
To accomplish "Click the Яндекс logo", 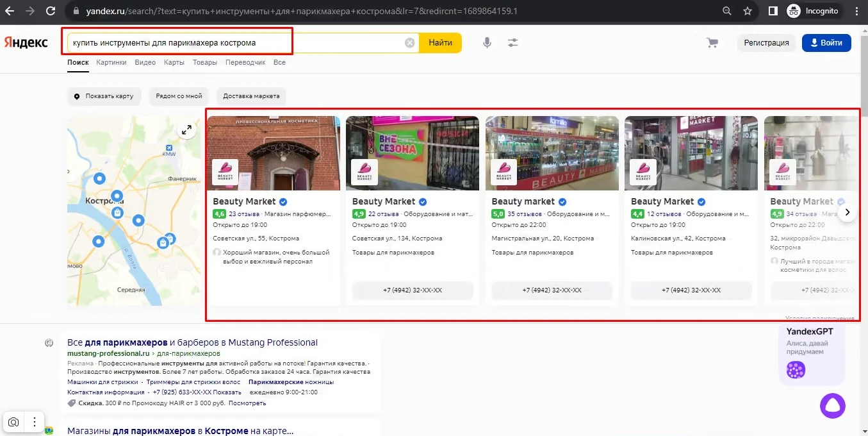I will point(26,42).
